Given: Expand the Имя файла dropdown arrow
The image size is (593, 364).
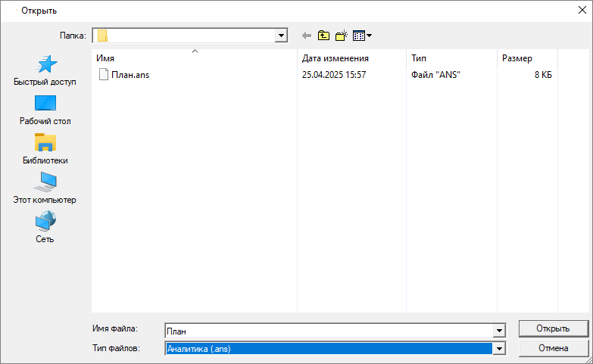Looking at the screenshot, I should tap(498, 331).
